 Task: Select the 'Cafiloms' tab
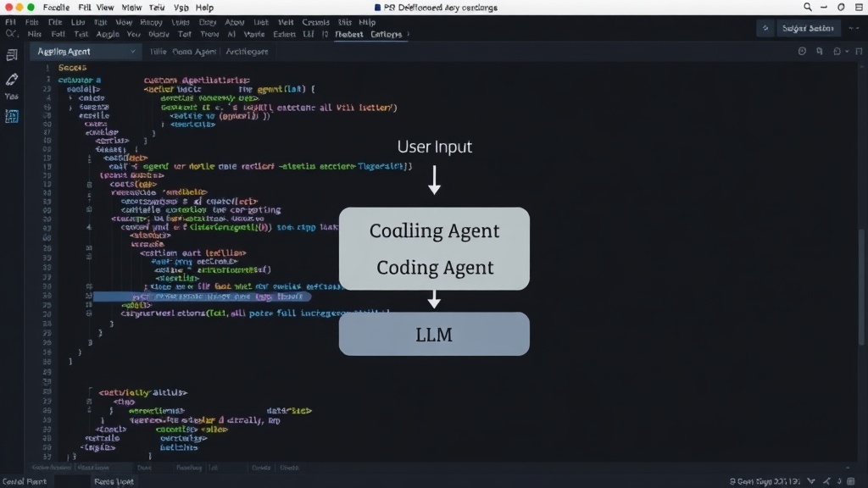tap(386, 34)
